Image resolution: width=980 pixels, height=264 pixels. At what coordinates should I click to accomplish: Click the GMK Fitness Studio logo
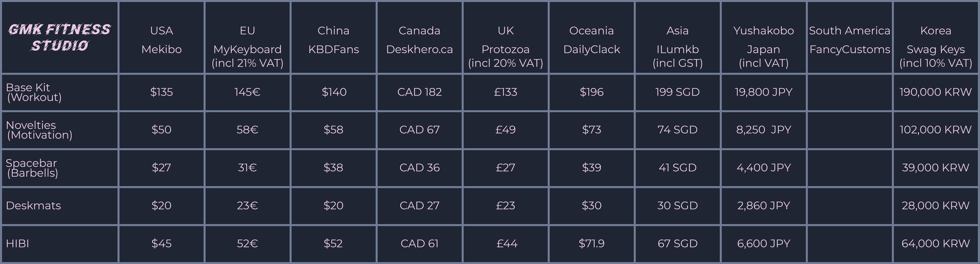(x=59, y=37)
